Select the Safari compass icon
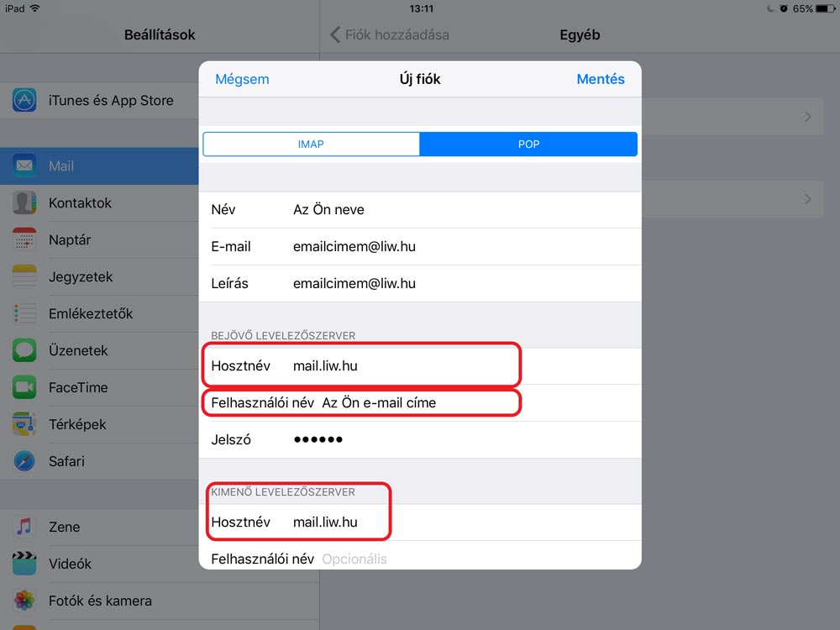 tap(24, 462)
